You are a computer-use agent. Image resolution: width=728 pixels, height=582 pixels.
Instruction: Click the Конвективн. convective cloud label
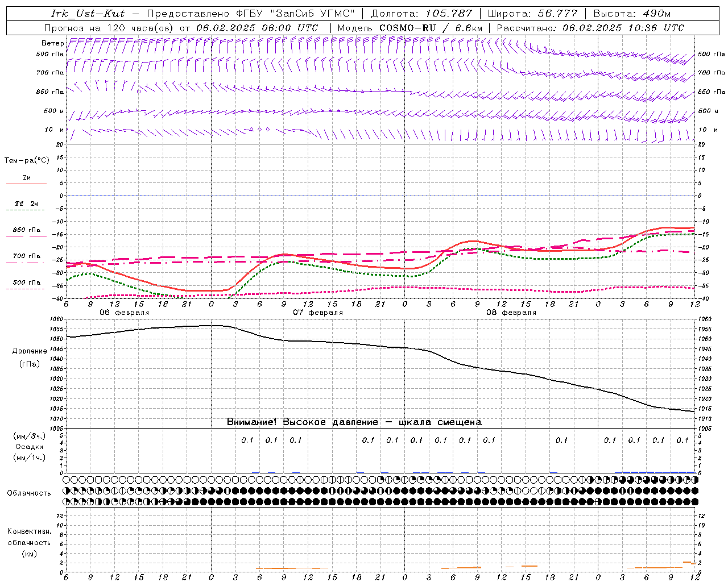pyautogui.click(x=29, y=531)
